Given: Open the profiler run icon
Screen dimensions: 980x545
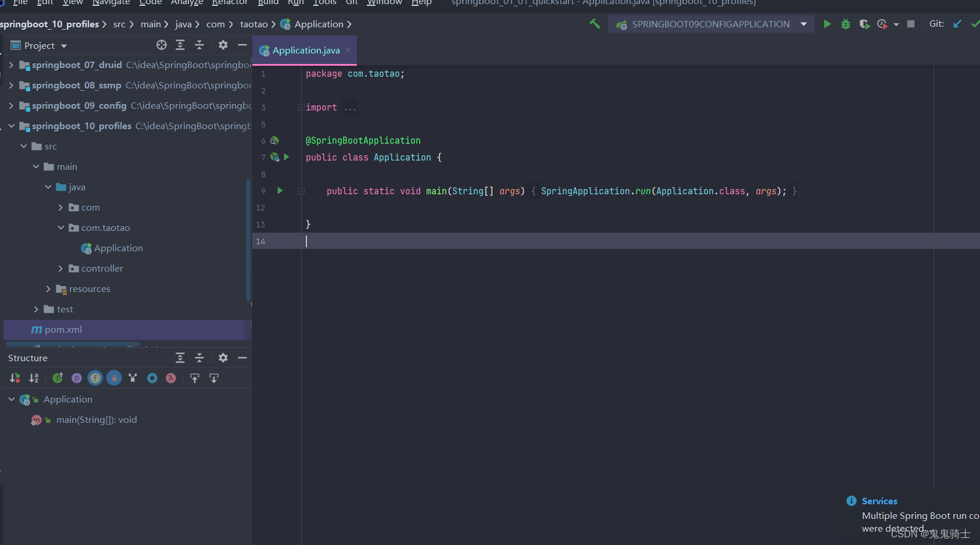Looking at the screenshot, I should pos(882,24).
